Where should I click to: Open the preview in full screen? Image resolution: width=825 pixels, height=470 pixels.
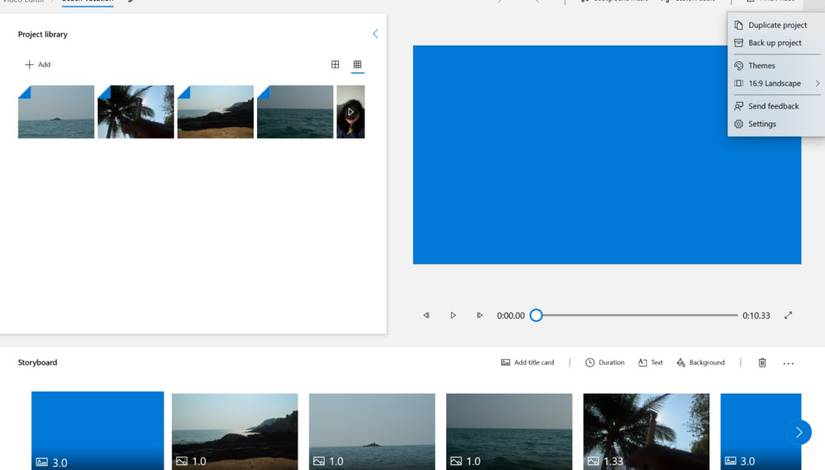pyautogui.click(x=788, y=315)
